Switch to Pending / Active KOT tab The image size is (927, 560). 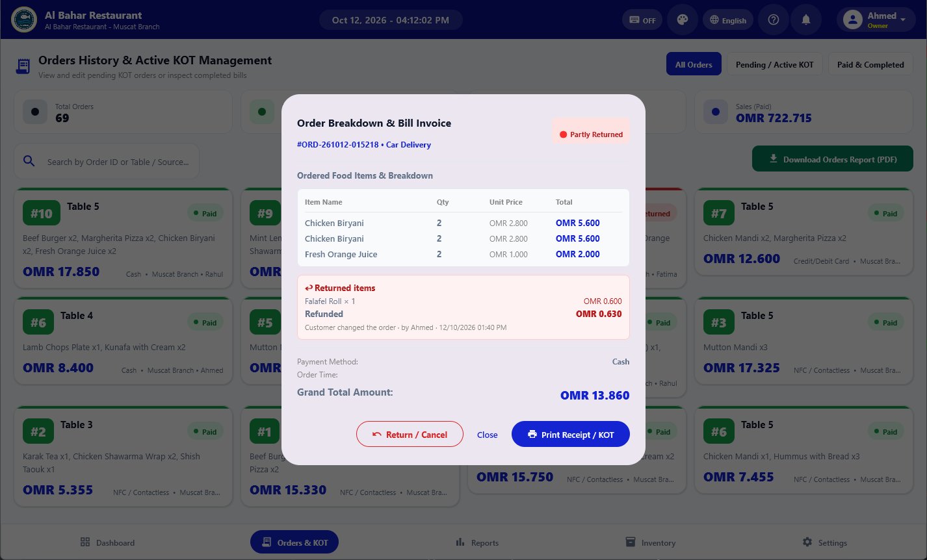[774, 64]
